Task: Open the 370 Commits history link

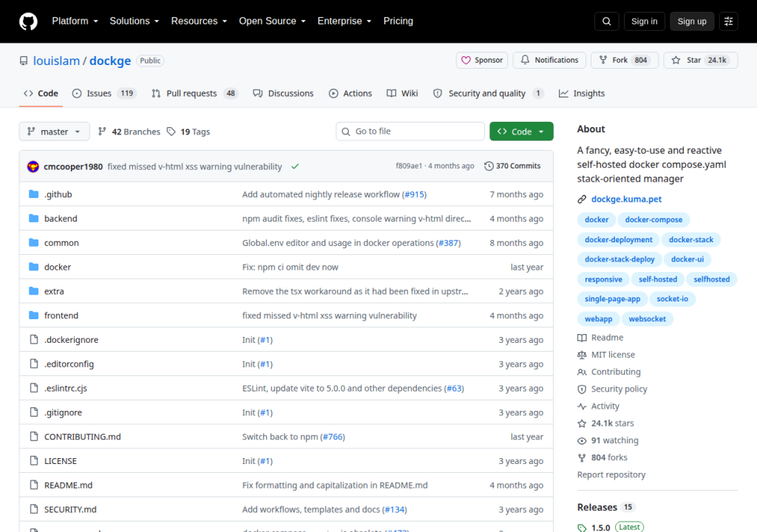Action: 512,166
